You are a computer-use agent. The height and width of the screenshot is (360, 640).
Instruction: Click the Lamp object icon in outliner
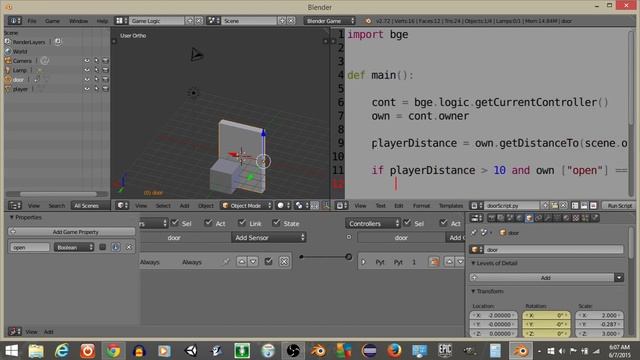click(8, 70)
